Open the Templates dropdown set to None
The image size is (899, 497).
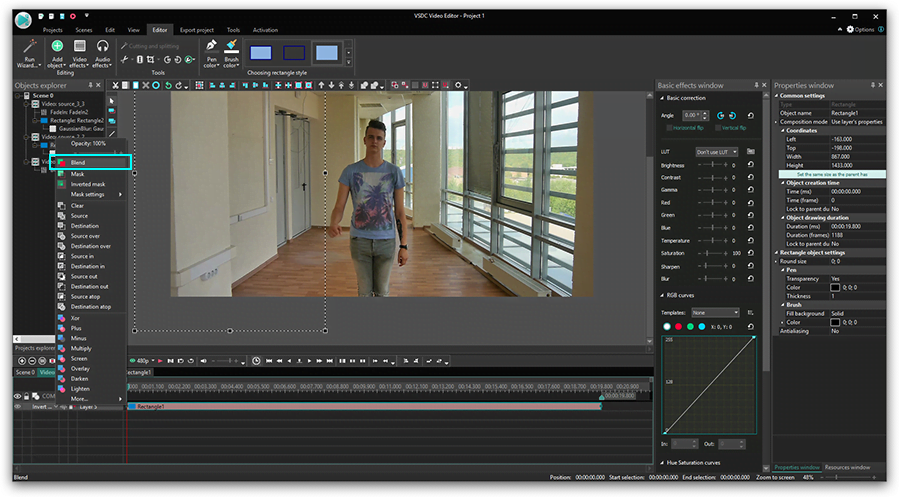pyautogui.click(x=716, y=312)
